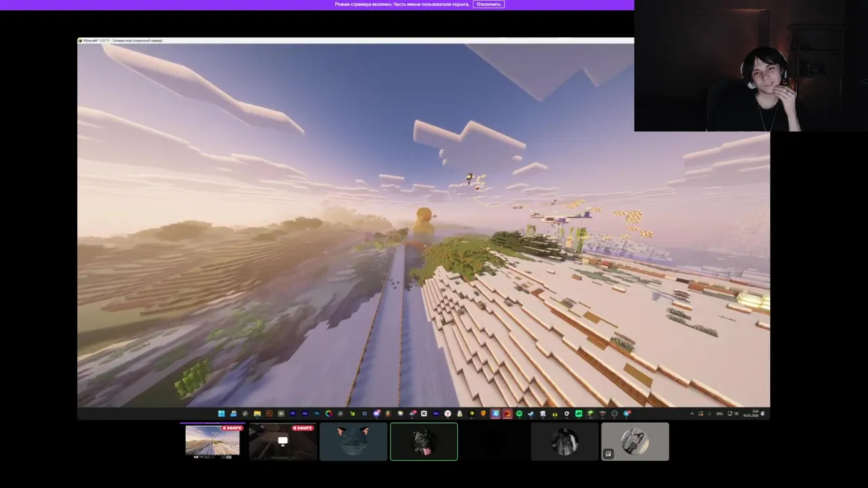Click the ENG language indicator in tray
The height and width of the screenshot is (488, 868).
point(719,413)
